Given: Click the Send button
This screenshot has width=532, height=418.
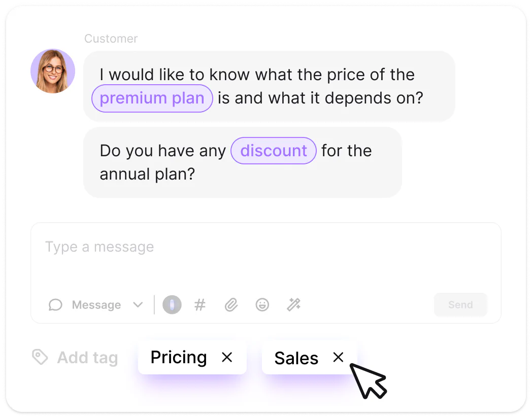Looking at the screenshot, I should click(460, 305).
